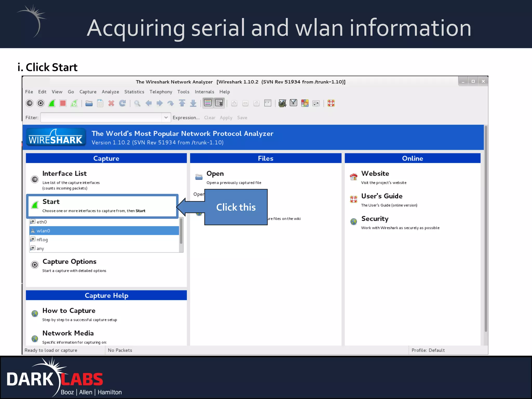Open Interface List in Capture panel
532x399 pixels.
[x=64, y=174]
